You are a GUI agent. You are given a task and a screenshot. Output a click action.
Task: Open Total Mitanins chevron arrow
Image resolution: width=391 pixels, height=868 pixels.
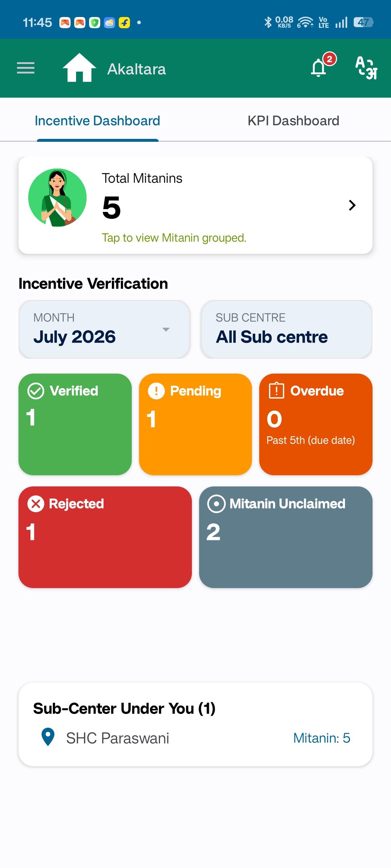[x=352, y=205]
